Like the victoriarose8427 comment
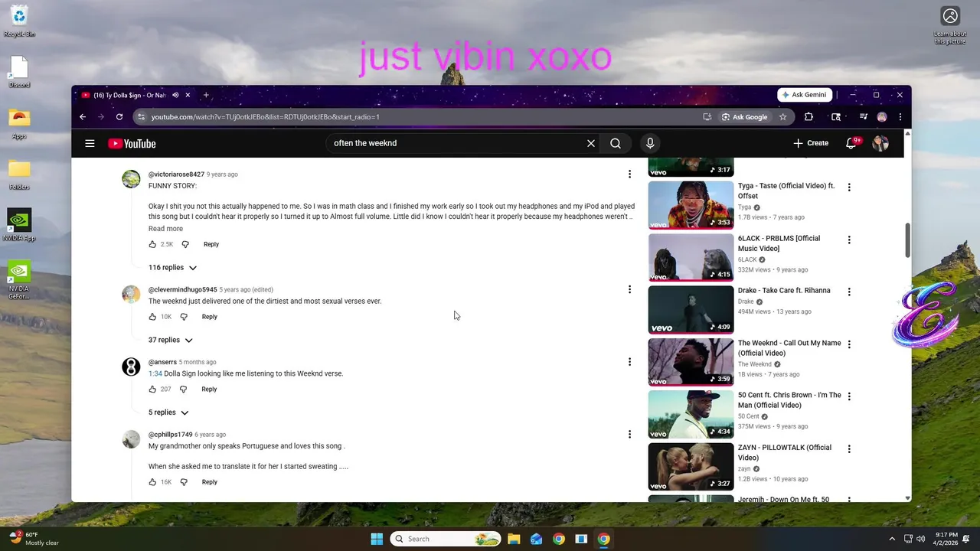The width and height of the screenshot is (980, 551). 152,244
